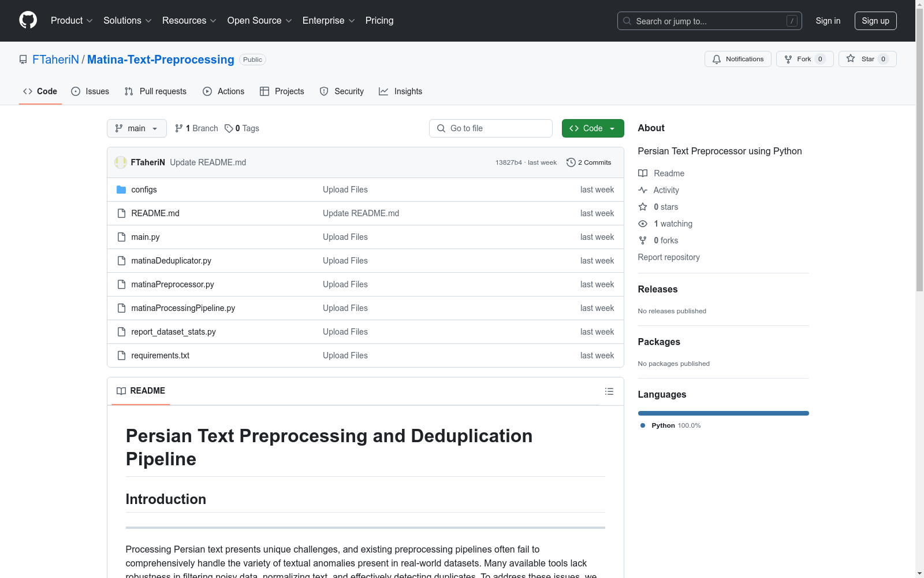
Task: Click the branch icon beside 1 Branch
Action: tap(179, 128)
